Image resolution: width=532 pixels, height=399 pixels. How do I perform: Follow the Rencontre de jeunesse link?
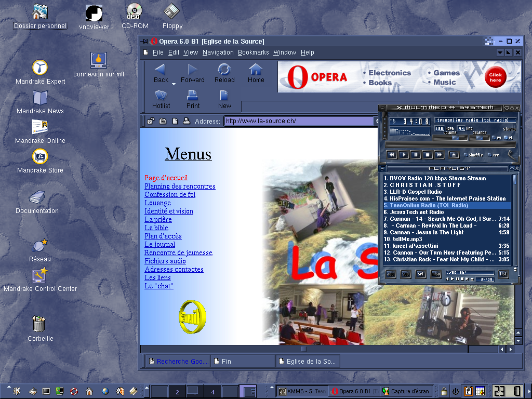click(x=178, y=253)
